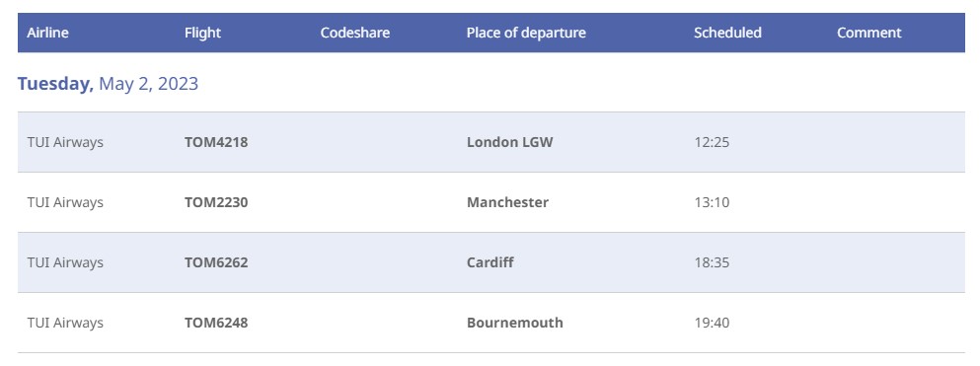Viewport: 980px width, 366px height.
Task: Click the Place of departure header
Action: pyautogui.click(x=526, y=33)
